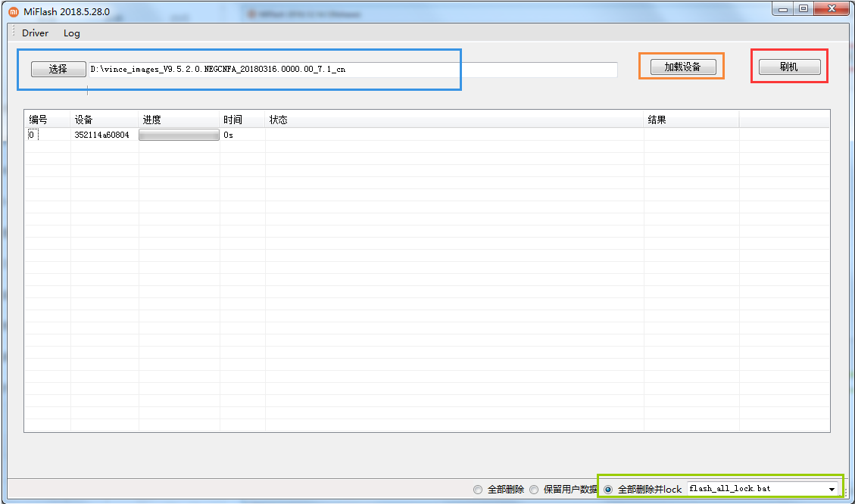
Task: Start flashing with the 刷机 button
Action: [789, 67]
